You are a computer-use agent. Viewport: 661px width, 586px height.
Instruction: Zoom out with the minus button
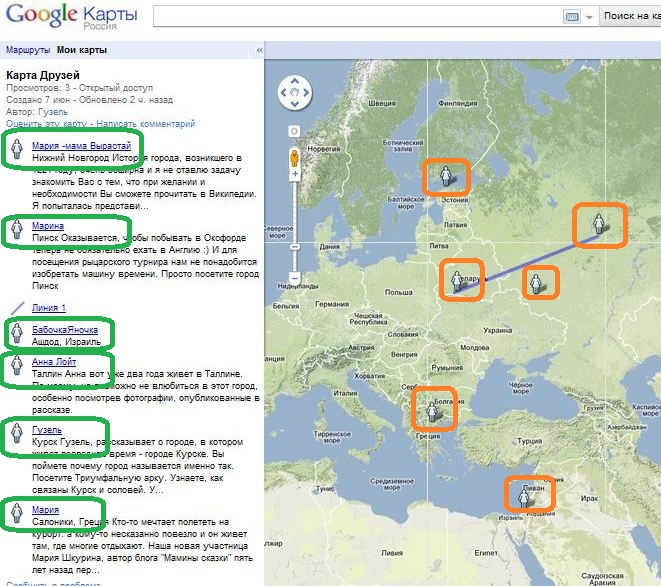[295, 277]
